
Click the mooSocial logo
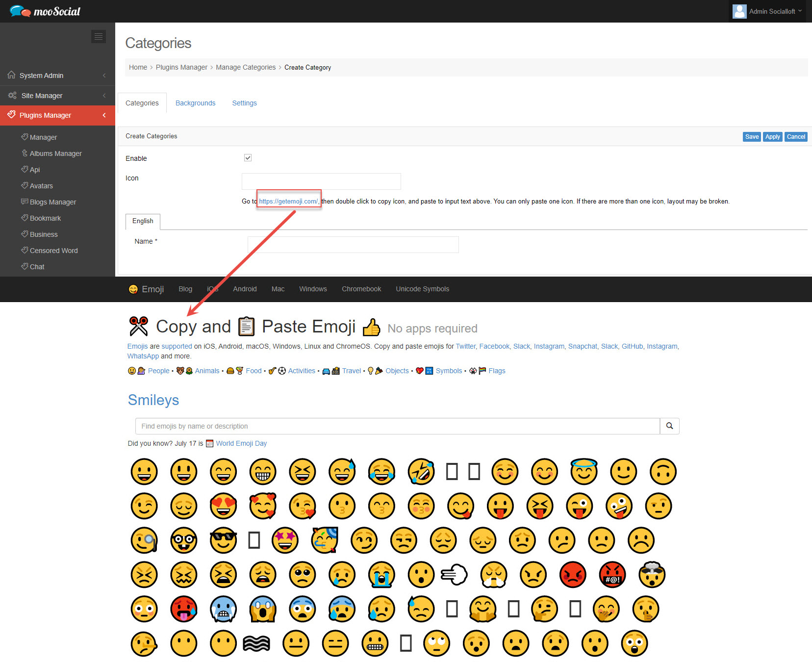tap(45, 11)
